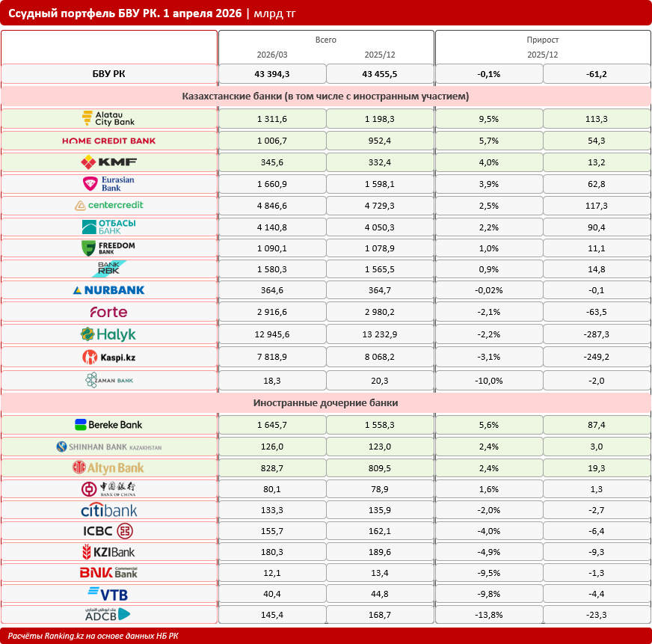Click Shinhan Bank's value 126,0
This screenshot has width=652, height=644.
[x=272, y=447]
